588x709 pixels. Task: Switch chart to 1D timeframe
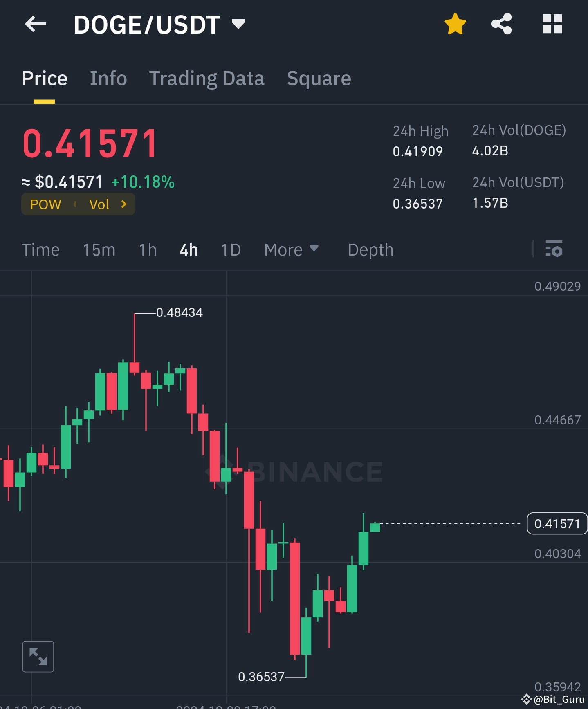click(x=230, y=249)
